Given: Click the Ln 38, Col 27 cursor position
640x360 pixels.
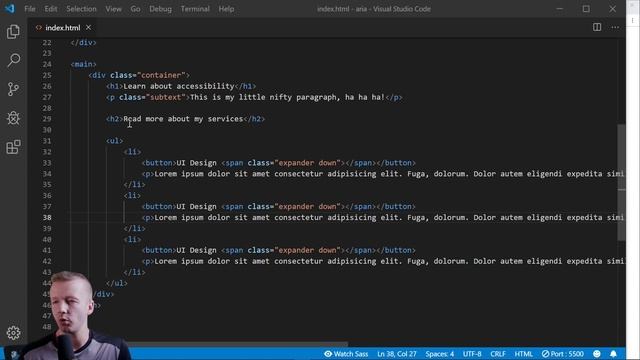Looking at the screenshot, I should [x=397, y=354].
